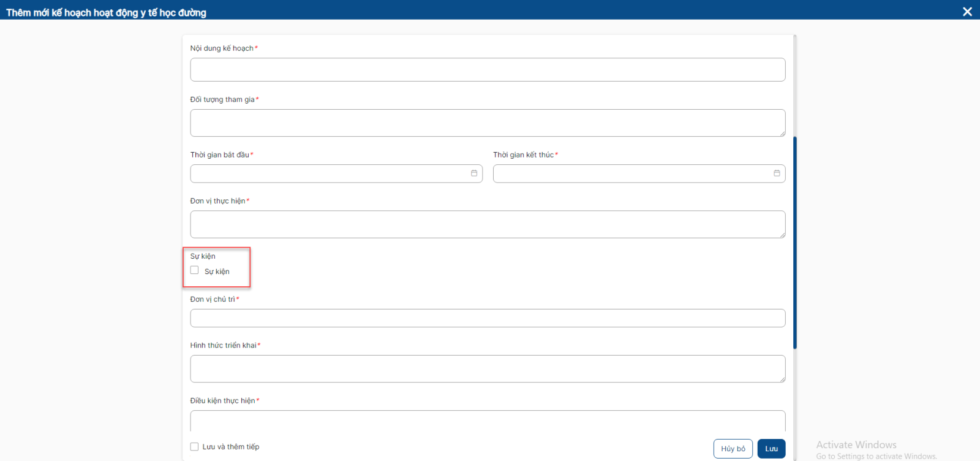
Task: Enable the Lưu và thêm tiếp checkbox
Action: tap(195, 447)
